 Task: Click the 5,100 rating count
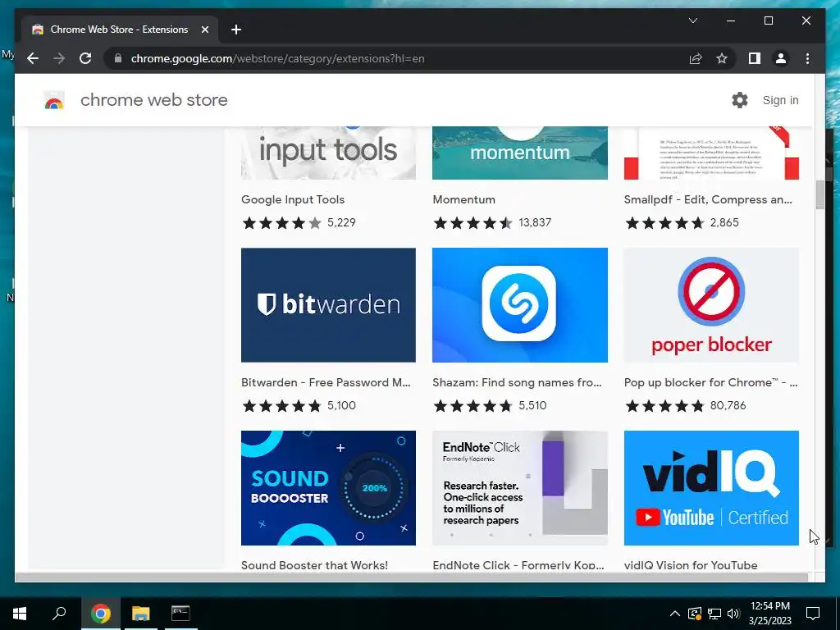tap(341, 405)
